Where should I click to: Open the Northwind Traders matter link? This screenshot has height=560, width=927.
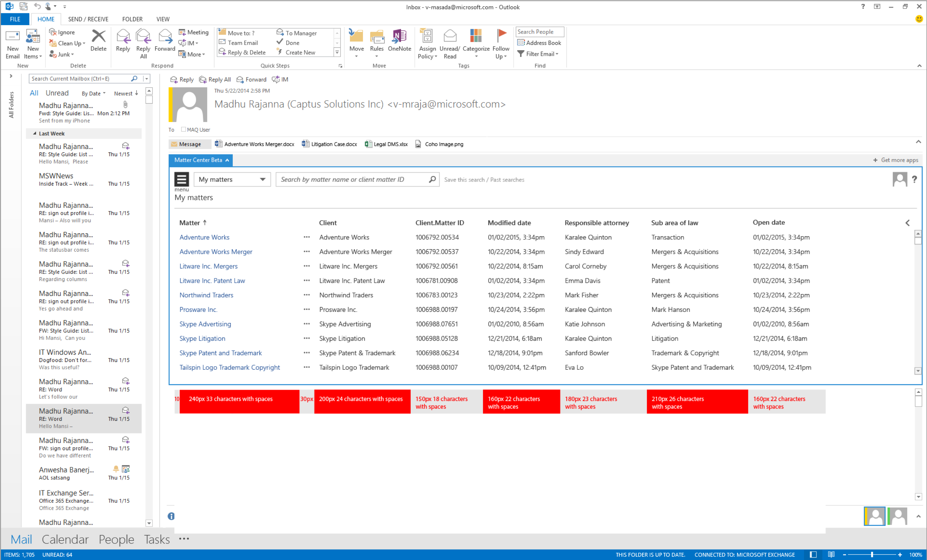coord(206,295)
